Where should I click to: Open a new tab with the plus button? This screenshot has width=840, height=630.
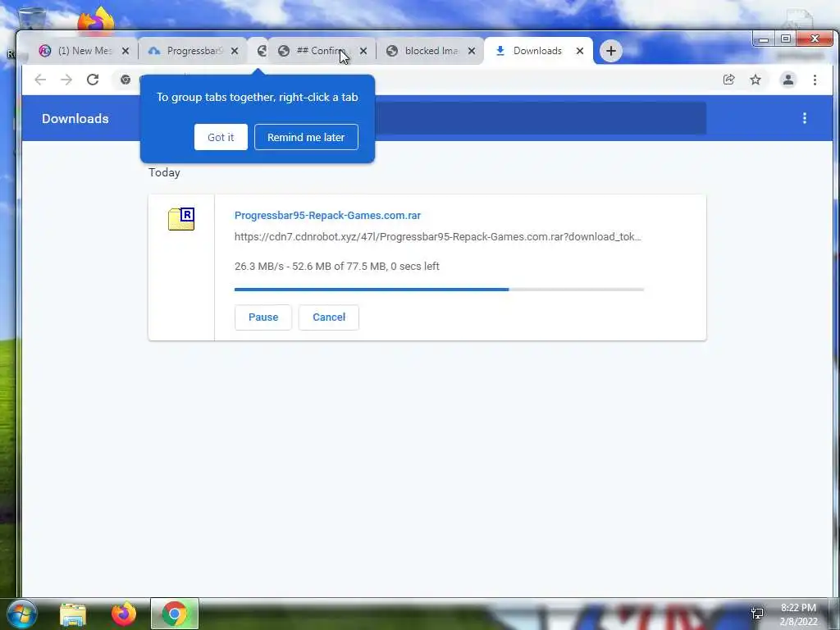point(610,51)
